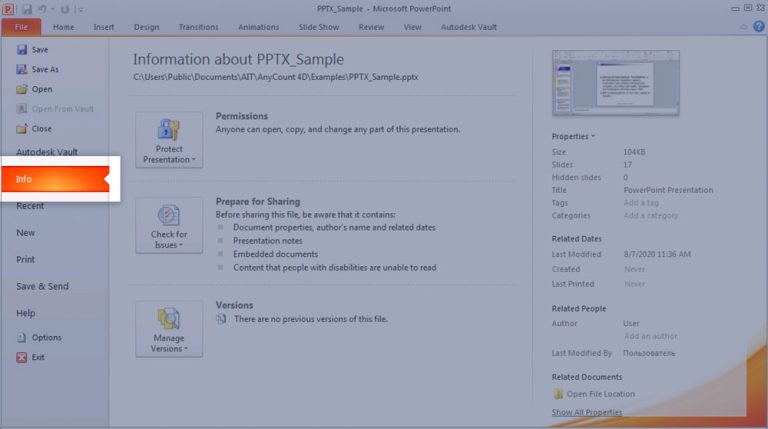Image resolution: width=768 pixels, height=429 pixels.
Task: Open PowerPoint Options from the sidebar
Action: [x=39, y=337]
